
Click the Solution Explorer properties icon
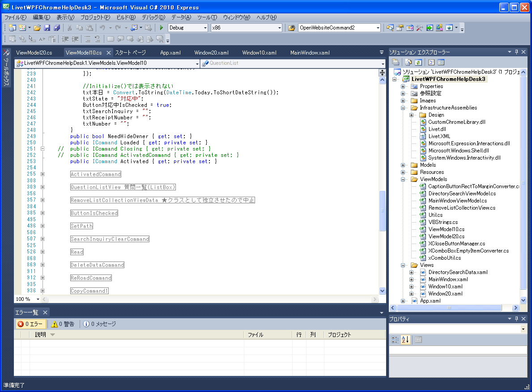click(x=396, y=62)
